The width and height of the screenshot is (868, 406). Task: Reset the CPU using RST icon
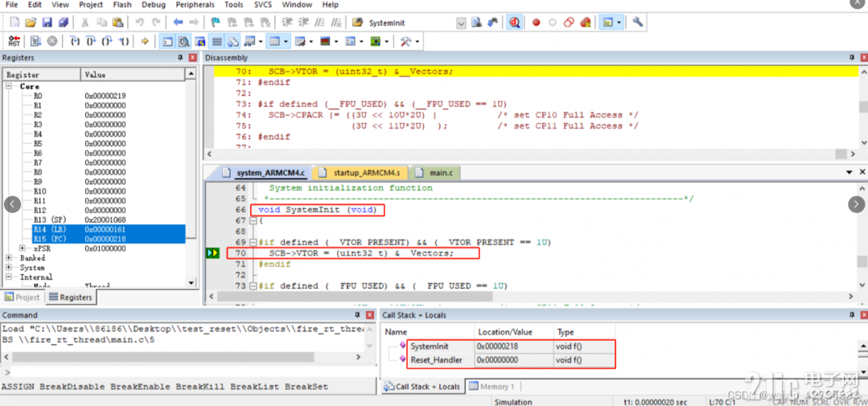pyautogui.click(x=14, y=41)
